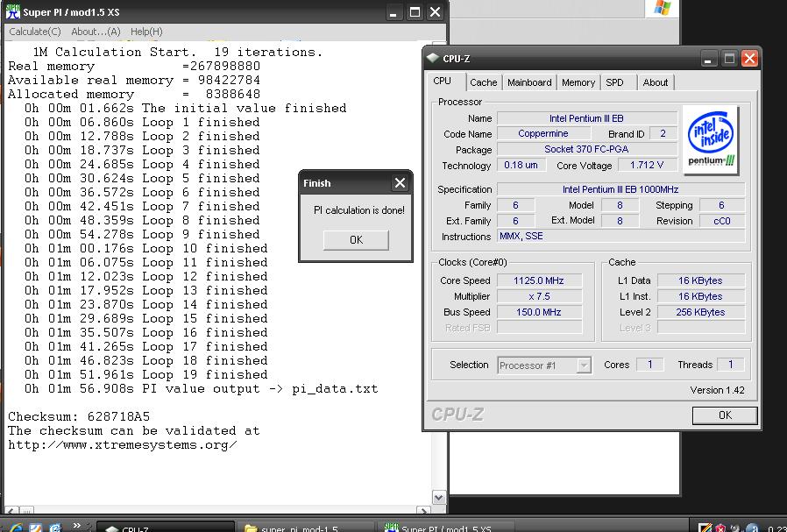Close the Super PI window
The width and height of the screenshot is (787, 532).
[x=436, y=12]
